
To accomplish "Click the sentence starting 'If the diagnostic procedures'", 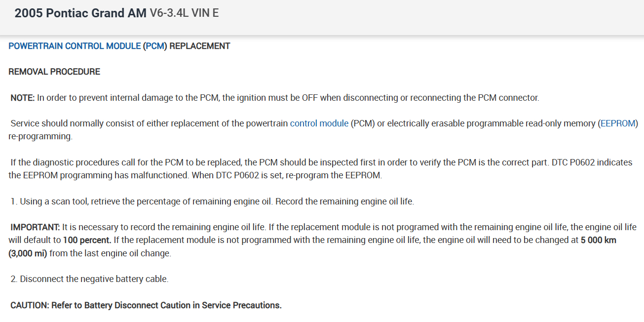I will point(197,162).
